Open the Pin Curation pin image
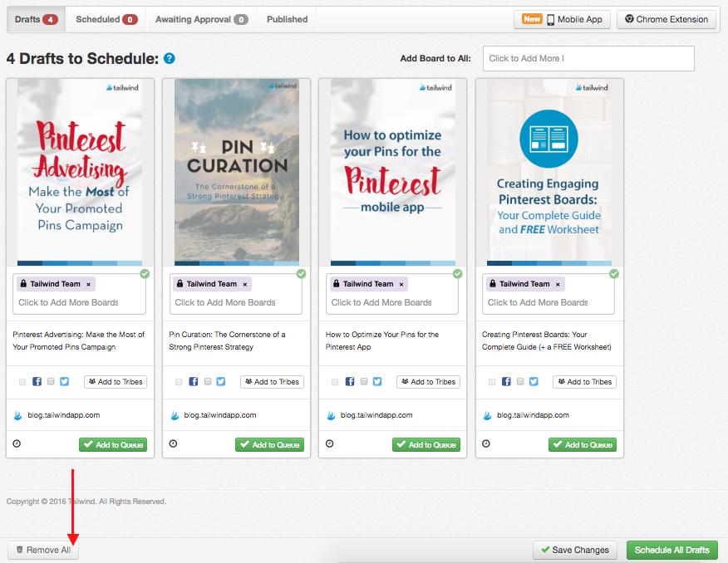This screenshot has width=728, height=563. (x=237, y=173)
